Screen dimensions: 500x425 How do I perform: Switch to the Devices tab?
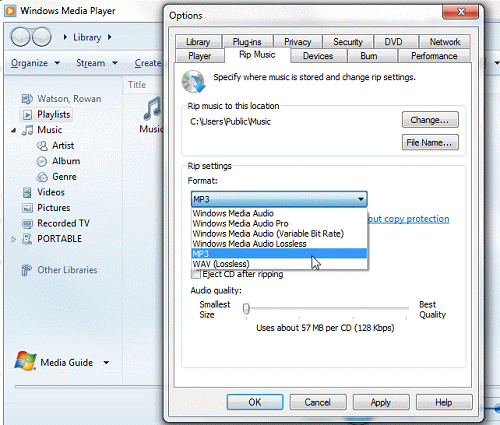(318, 56)
